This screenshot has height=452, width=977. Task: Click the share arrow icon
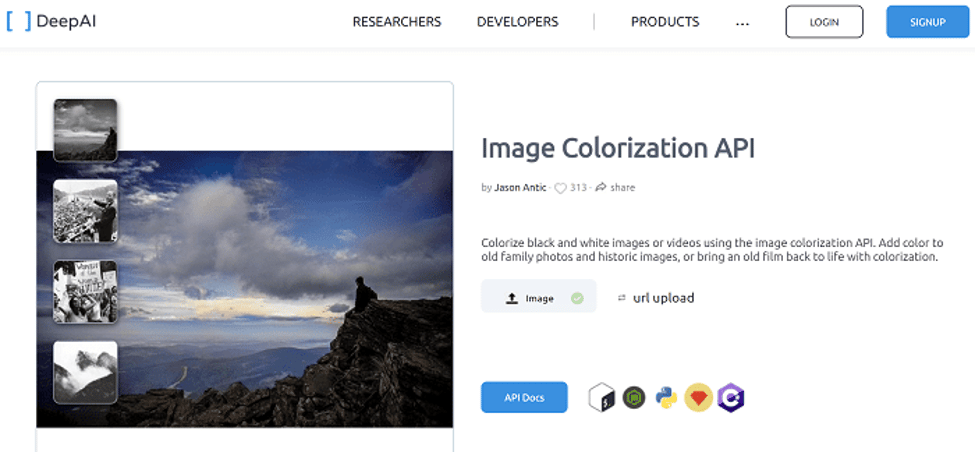601,187
